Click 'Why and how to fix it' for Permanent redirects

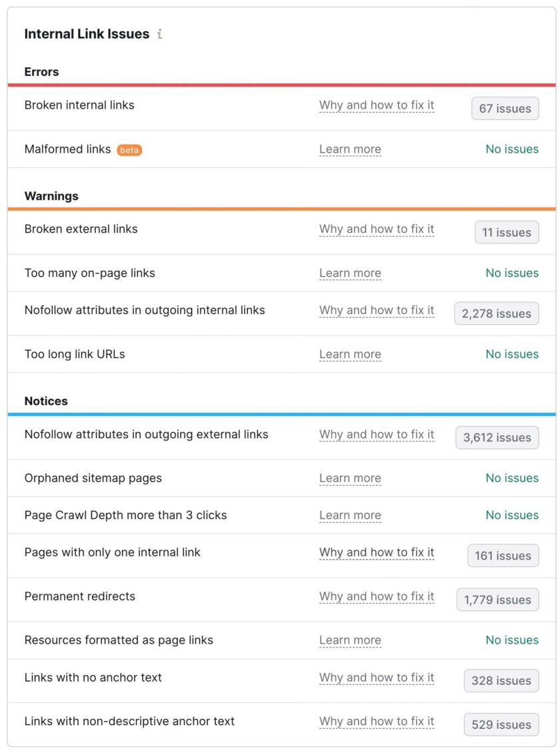(377, 597)
